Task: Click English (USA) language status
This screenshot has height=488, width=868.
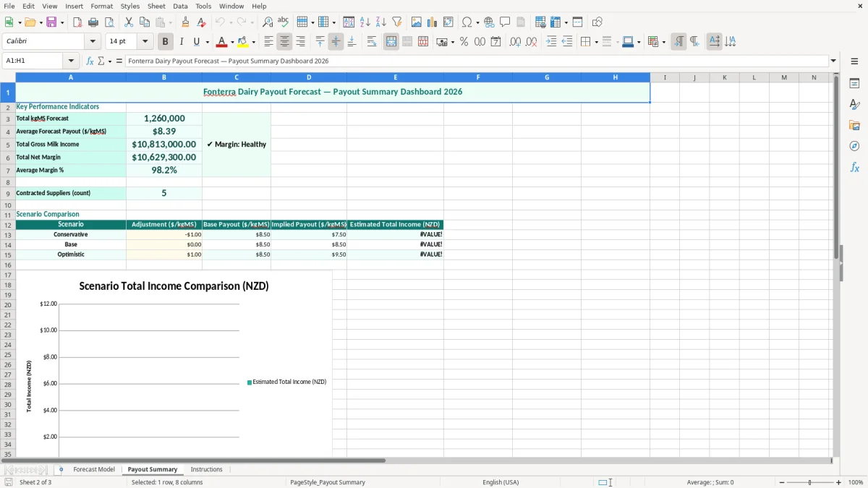Action: 501,482
